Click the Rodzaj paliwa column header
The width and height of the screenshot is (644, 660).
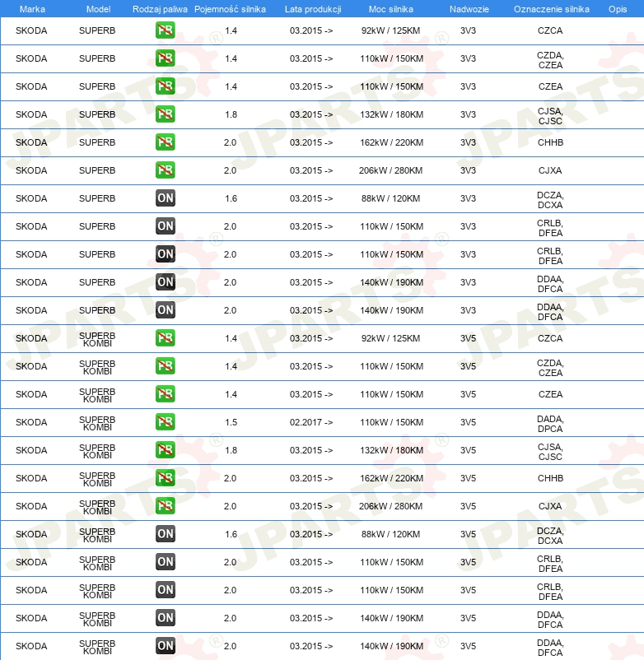(x=160, y=9)
